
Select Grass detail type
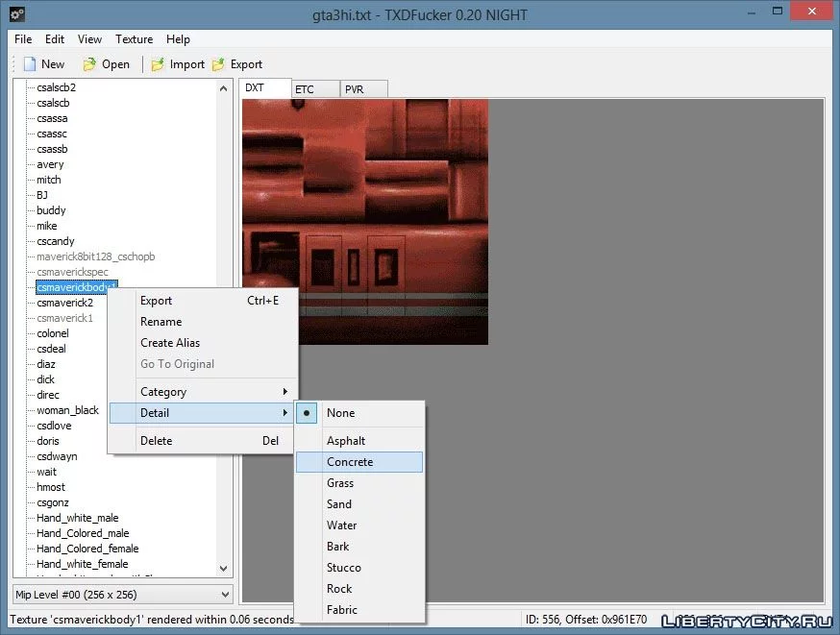(x=359, y=483)
